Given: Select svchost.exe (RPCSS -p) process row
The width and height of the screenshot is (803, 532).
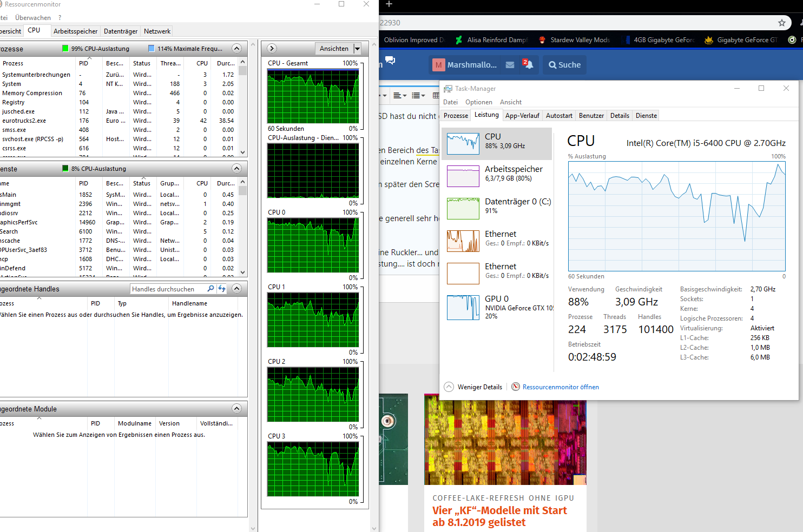Looking at the screenshot, I should click(119, 139).
